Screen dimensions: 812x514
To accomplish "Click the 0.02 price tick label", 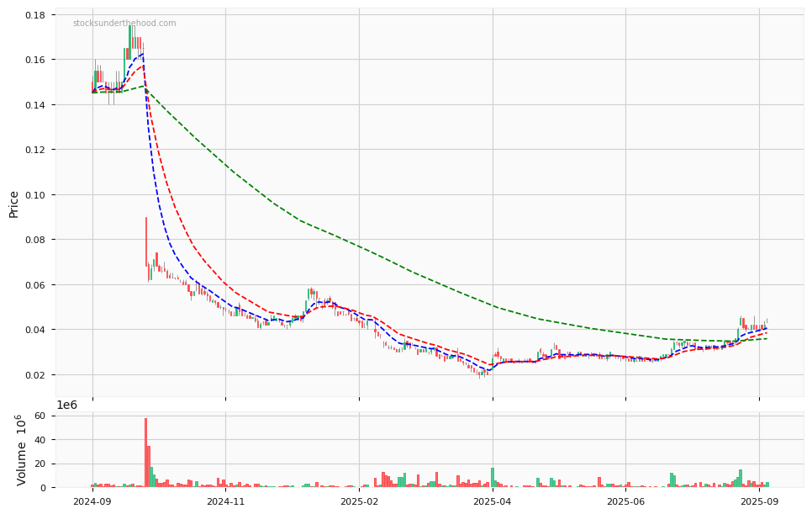I will pyautogui.click(x=34, y=374).
